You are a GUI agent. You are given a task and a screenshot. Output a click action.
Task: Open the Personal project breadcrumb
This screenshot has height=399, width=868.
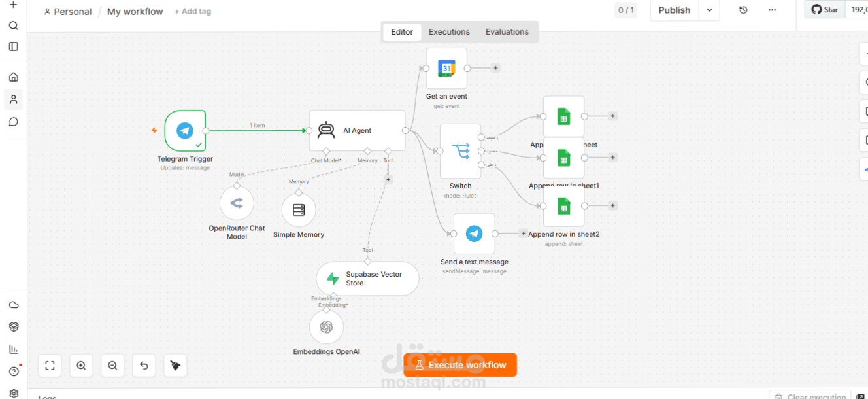coord(68,12)
